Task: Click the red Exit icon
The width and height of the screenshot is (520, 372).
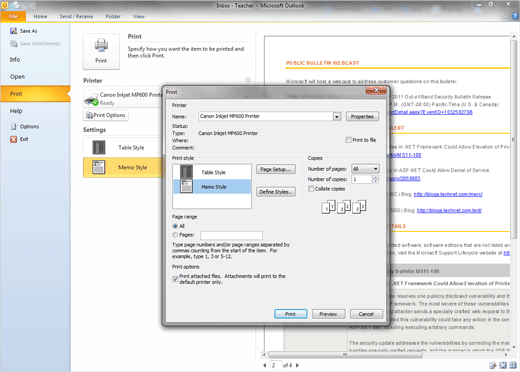Action: pos(13,139)
